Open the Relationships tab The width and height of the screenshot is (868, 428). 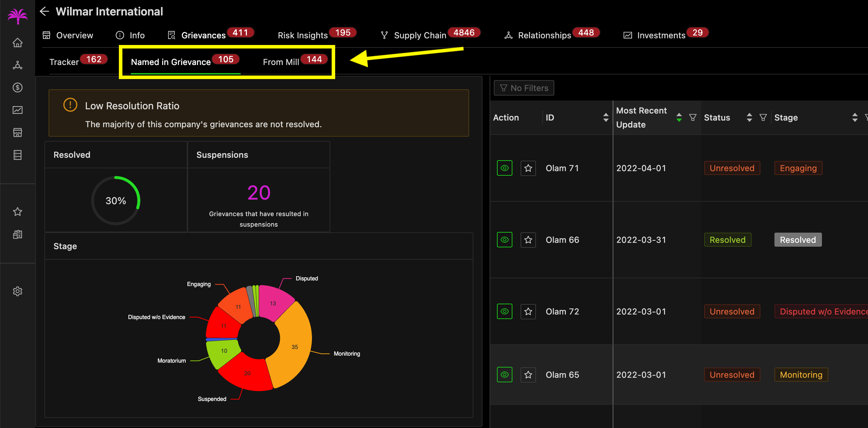coord(552,35)
